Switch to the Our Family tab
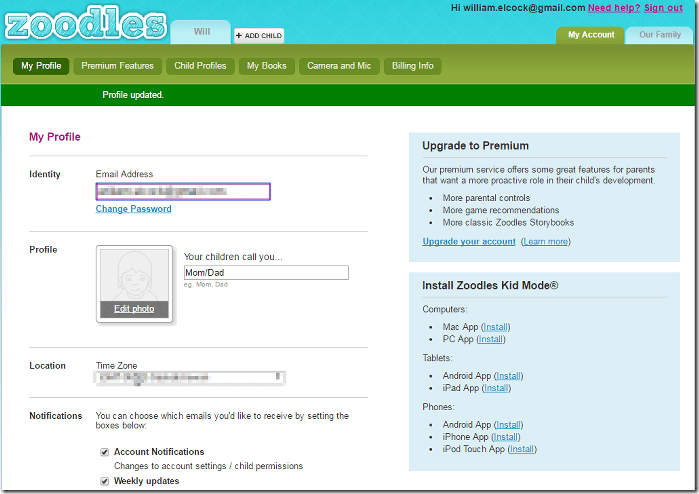Screen dimensions: 699x494 [x=659, y=35]
